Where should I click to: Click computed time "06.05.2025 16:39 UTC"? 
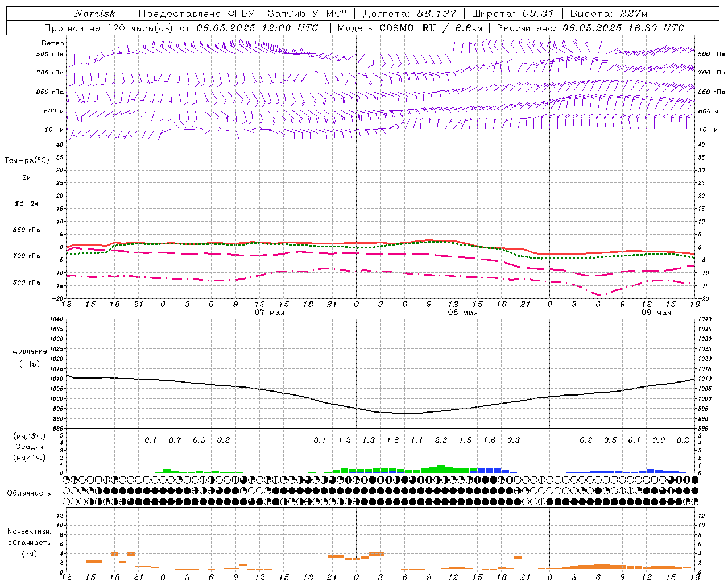(x=623, y=28)
